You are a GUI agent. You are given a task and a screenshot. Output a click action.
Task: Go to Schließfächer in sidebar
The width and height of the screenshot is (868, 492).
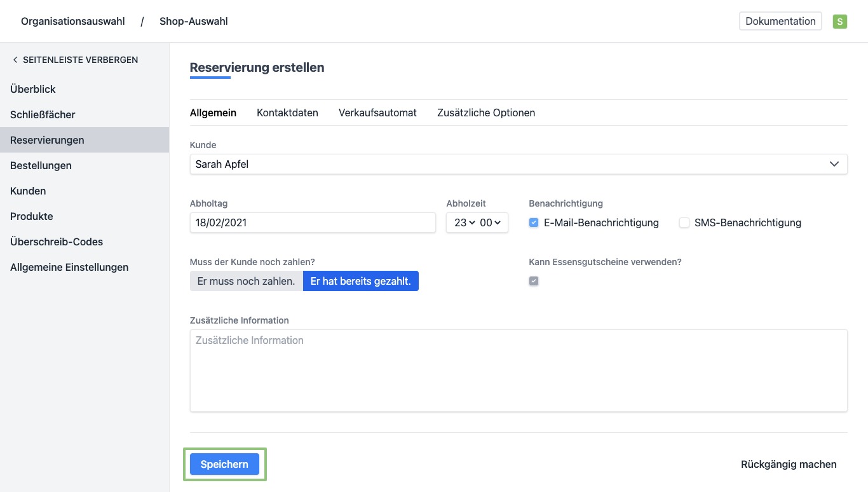[x=43, y=114]
